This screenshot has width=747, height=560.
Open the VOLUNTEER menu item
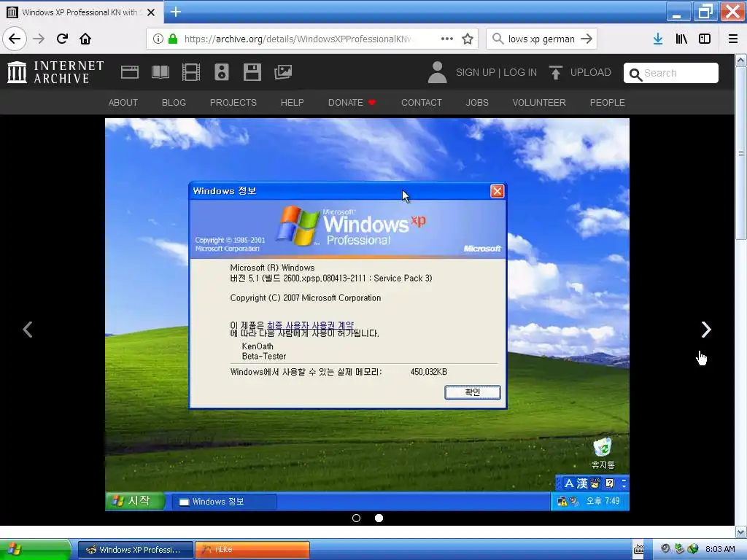click(539, 102)
